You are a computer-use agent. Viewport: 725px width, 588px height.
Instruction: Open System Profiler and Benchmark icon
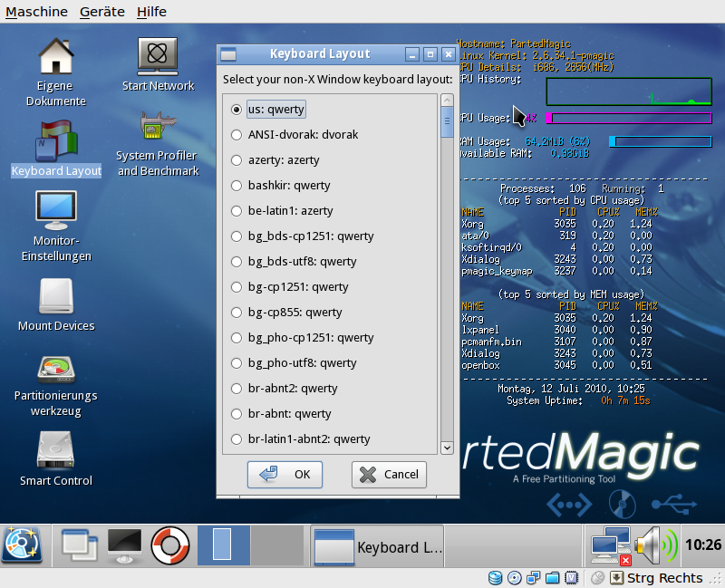[158, 130]
